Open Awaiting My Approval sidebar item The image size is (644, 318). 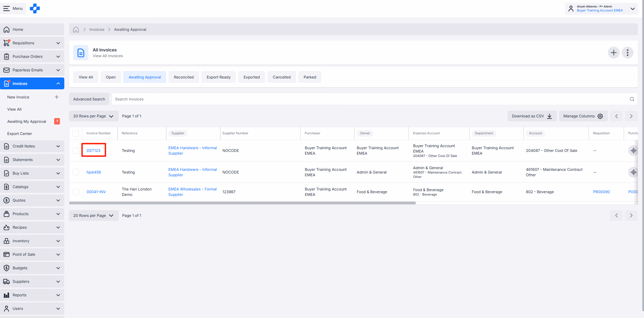[x=27, y=121]
